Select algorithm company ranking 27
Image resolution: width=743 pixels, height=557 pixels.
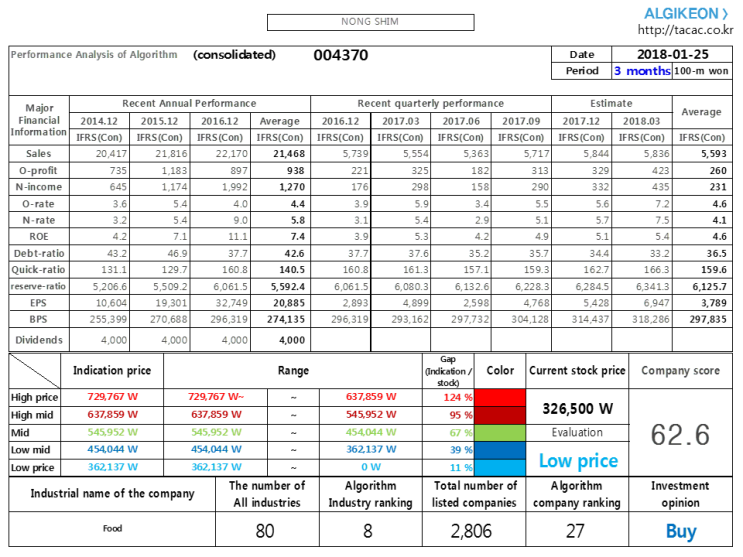[x=575, y=531]
